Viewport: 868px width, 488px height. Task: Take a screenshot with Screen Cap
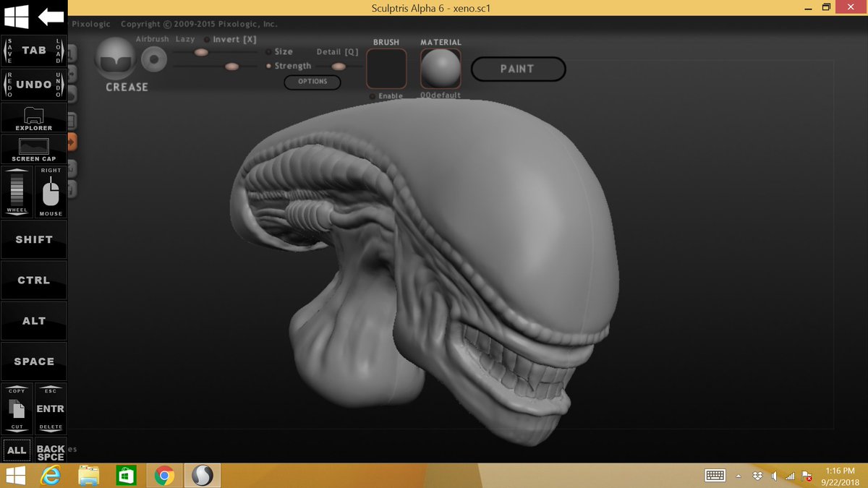(34, 149)
